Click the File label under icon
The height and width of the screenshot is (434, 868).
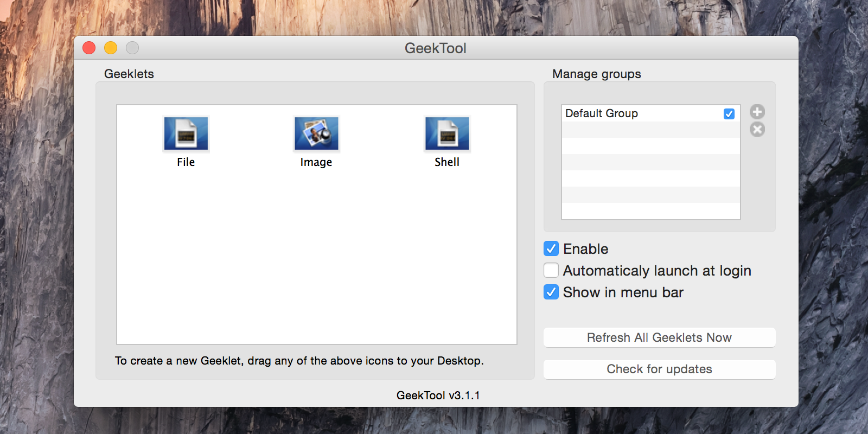pyautogui.click(x=186, y=162)
